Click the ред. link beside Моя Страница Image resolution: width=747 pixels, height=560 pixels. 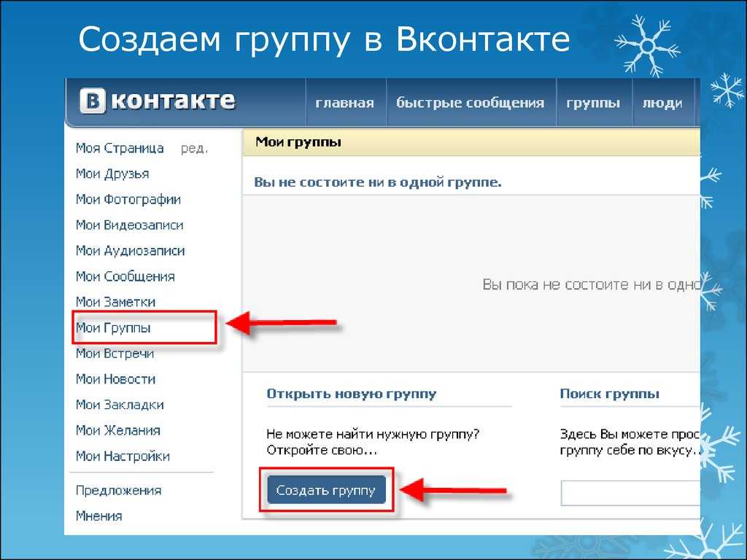[x=194, y=149]
